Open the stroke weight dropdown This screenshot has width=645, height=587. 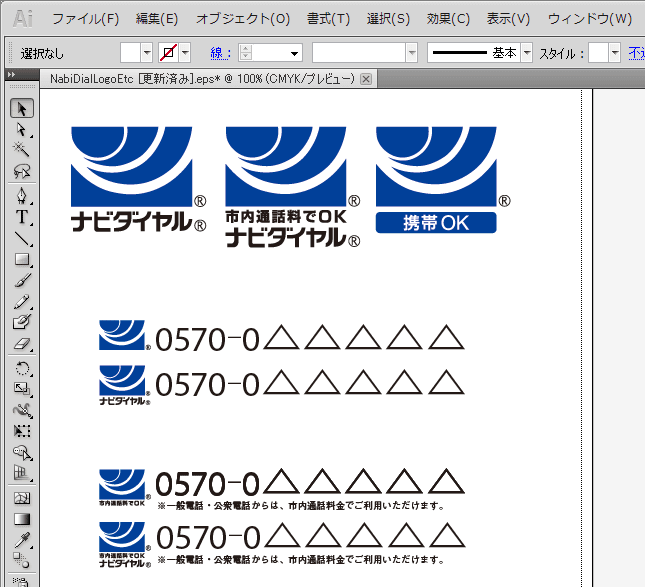tap(294, 53)
